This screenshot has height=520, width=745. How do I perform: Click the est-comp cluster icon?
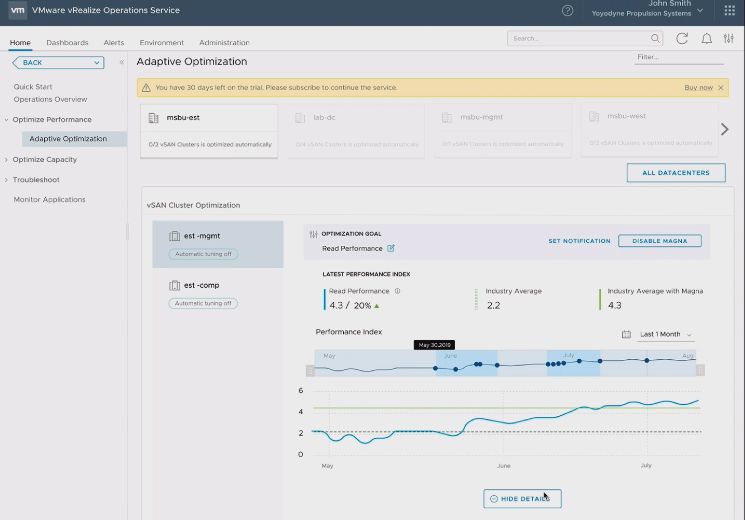click(x=174, y=285)
